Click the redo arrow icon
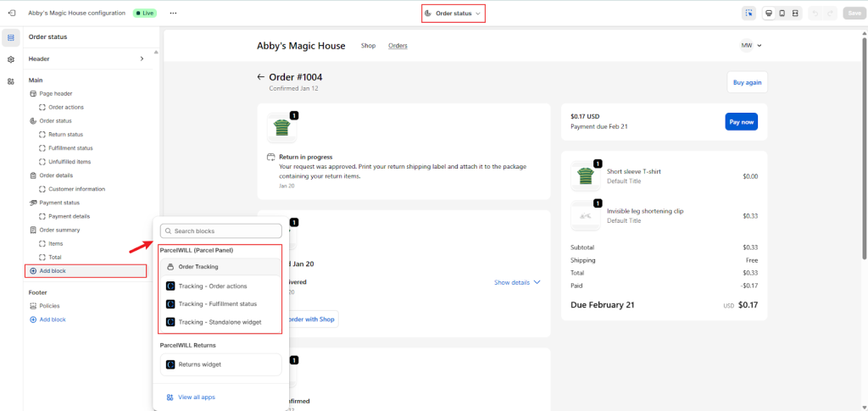 point(829,14)
